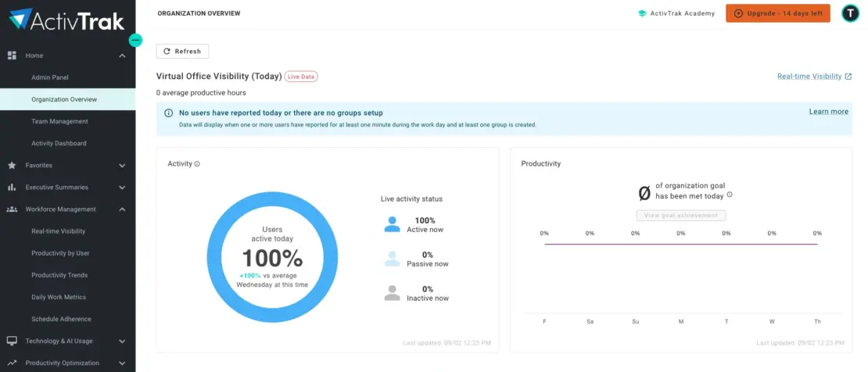The height and width of the screenshot is (372, 868).
Task: Collapse the Workforce Management chevron
Action: tap(122, 209)
